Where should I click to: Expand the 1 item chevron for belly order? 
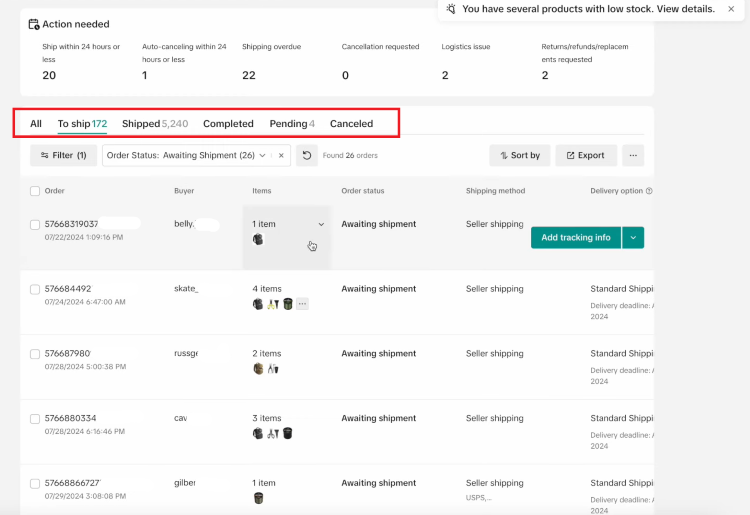[x=321, y=224]
